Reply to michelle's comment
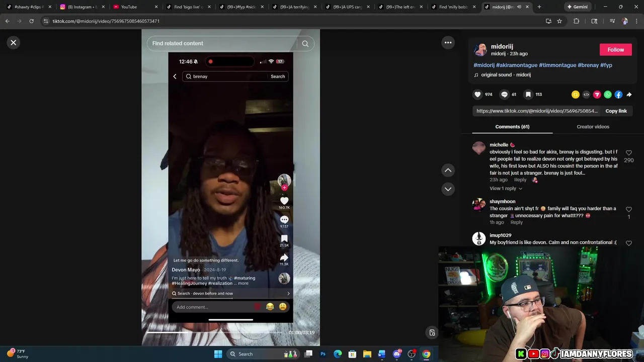 tap(520, 180)
